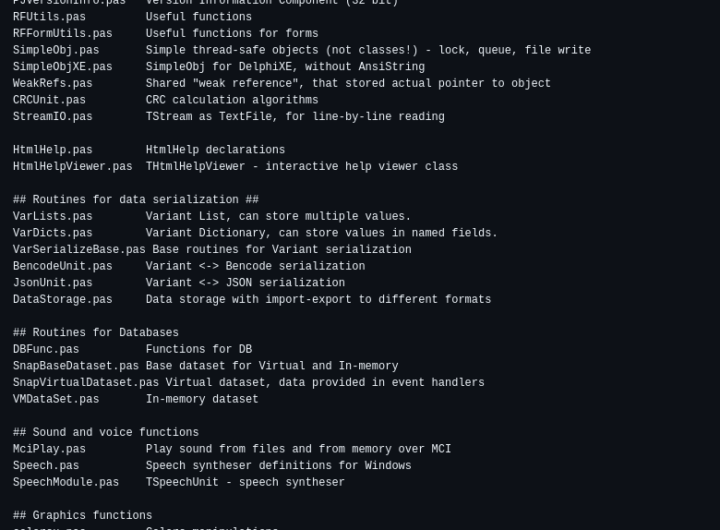Click the Sound and voice functions heading
The width and height of the screenshot is (720, 530).
coord(106,433)
